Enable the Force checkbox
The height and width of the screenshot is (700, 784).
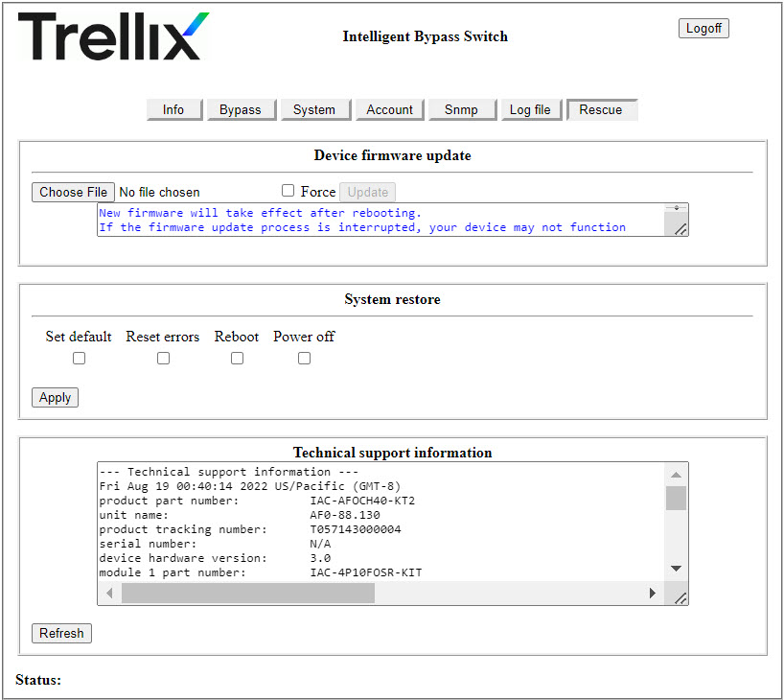[x=288, y=191]
